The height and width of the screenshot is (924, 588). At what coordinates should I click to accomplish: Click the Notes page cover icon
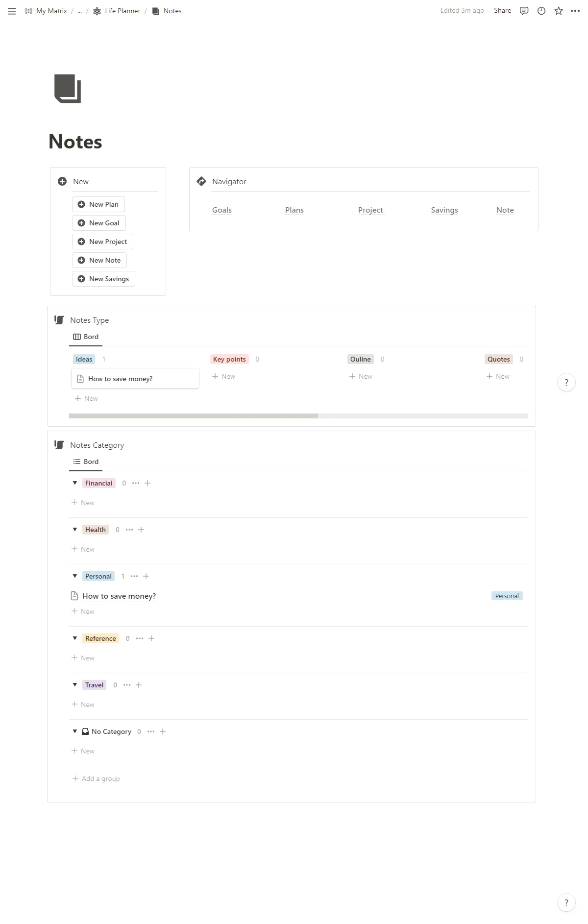(68, 89)
